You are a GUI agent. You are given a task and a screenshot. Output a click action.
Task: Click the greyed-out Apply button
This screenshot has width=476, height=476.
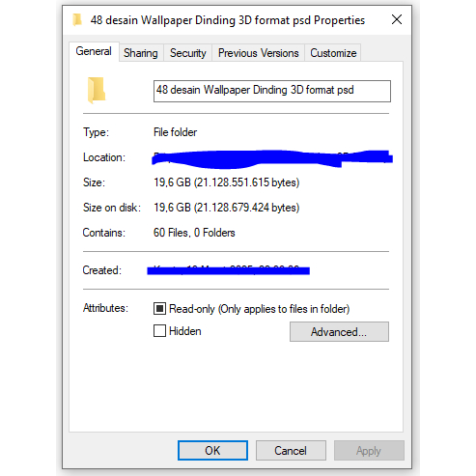coord(369,450)
